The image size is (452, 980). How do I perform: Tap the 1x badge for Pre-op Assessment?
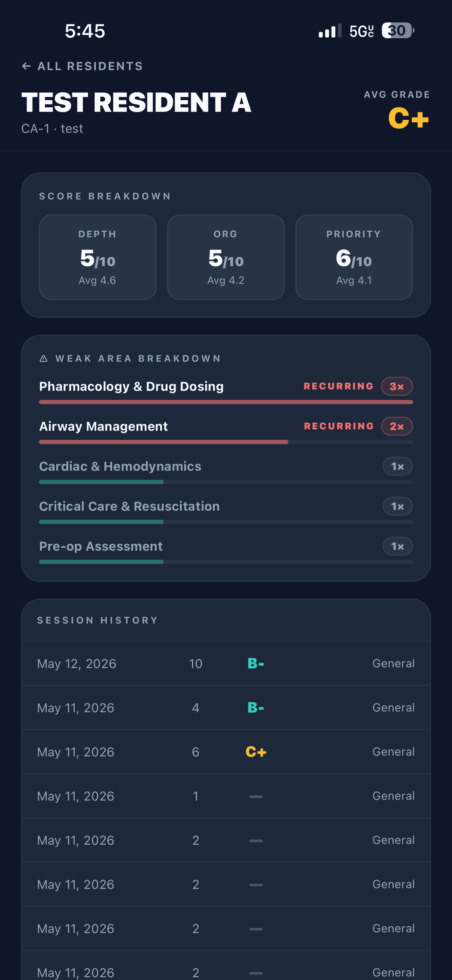398,546
